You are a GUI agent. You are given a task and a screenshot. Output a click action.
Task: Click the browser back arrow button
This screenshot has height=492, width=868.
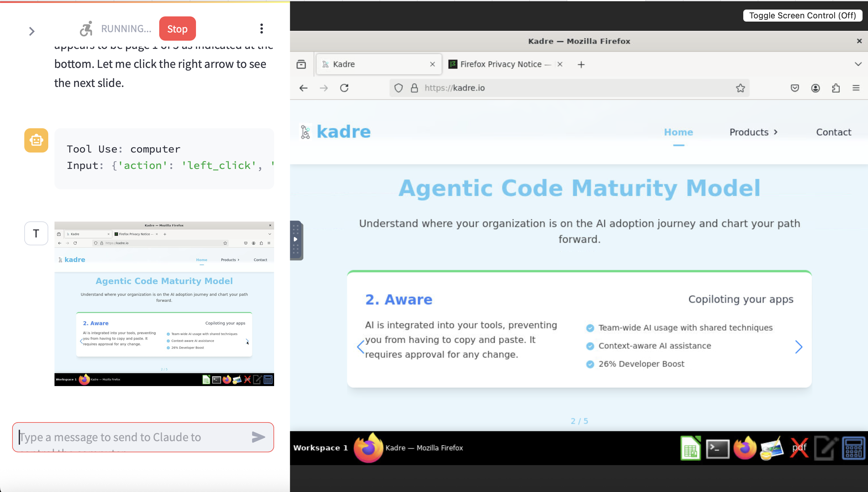coord(303,88)
